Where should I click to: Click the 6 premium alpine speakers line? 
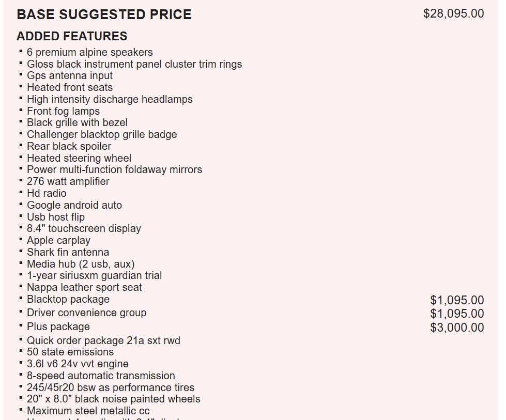pyautogui.click(x=89, y=52)
